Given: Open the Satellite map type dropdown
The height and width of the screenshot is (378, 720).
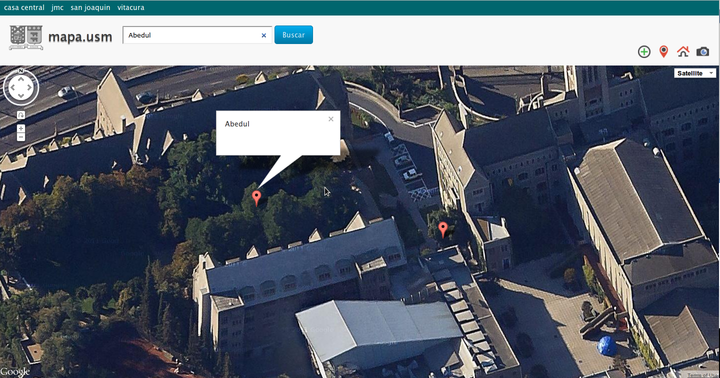Looking at the screenshot, I should (695, 73).
